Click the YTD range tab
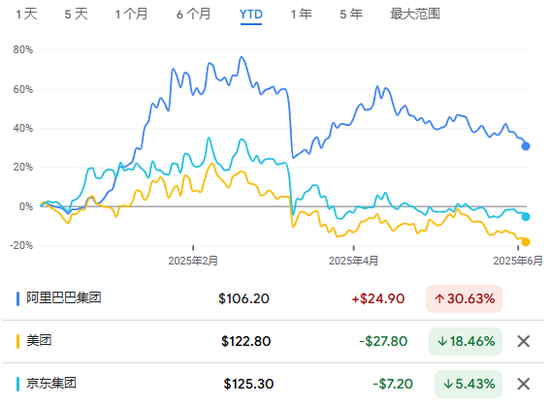550x404 pixels. pyautogui.click(x=251, y=14)
